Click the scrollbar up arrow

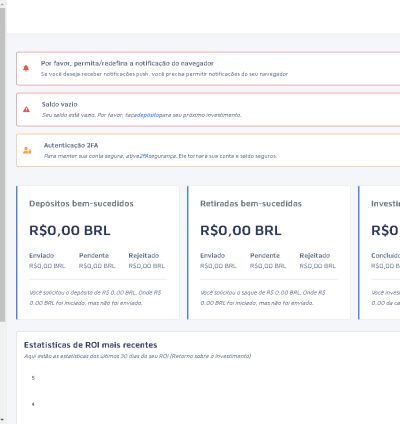2,4
